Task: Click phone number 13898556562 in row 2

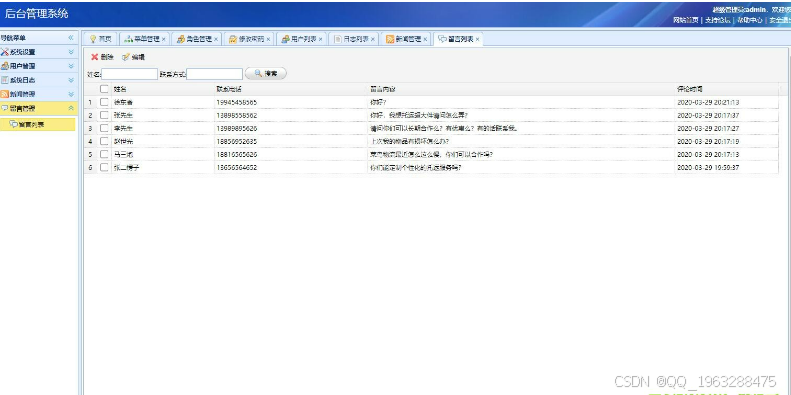Action: point(237,116)
